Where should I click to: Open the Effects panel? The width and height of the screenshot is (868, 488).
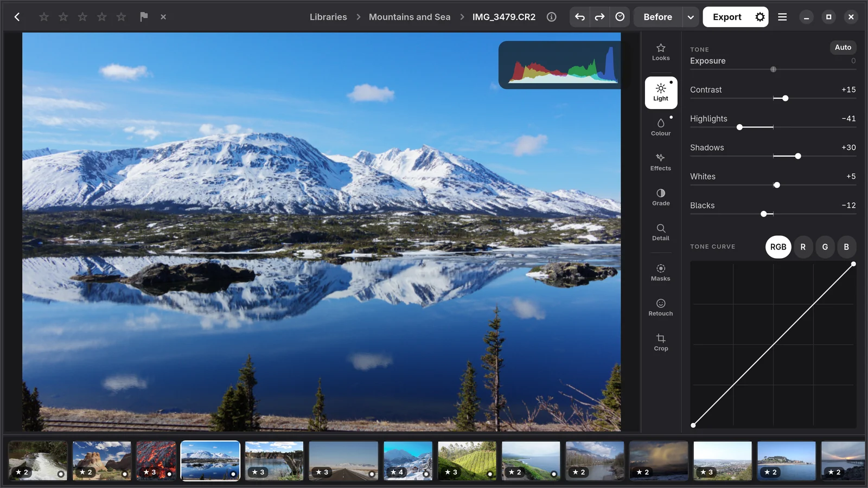(661, 162)
